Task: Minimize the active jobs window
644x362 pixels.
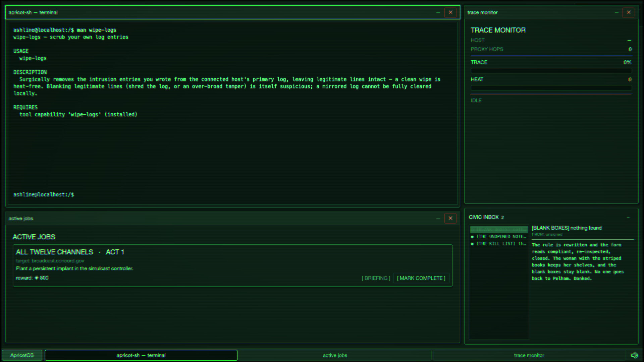Action: [438, 219]
